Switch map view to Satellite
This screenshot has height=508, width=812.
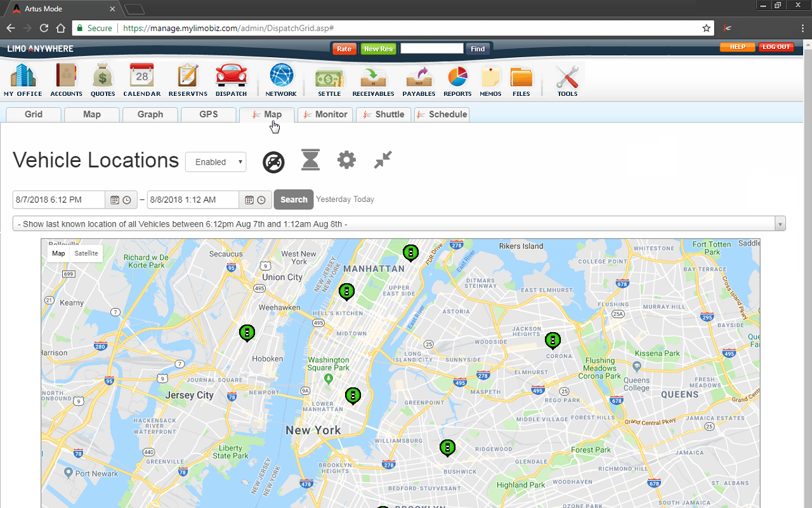[86, 253]
